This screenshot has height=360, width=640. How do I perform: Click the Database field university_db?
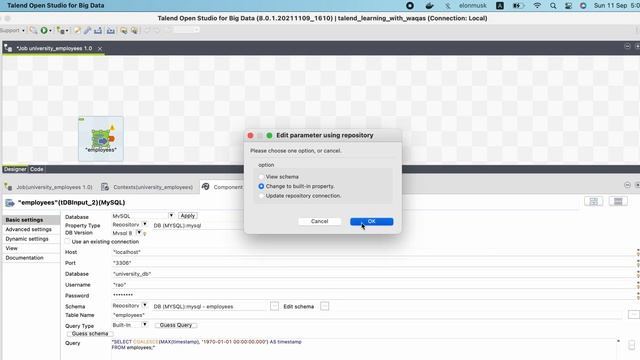(x=373, y=274)
